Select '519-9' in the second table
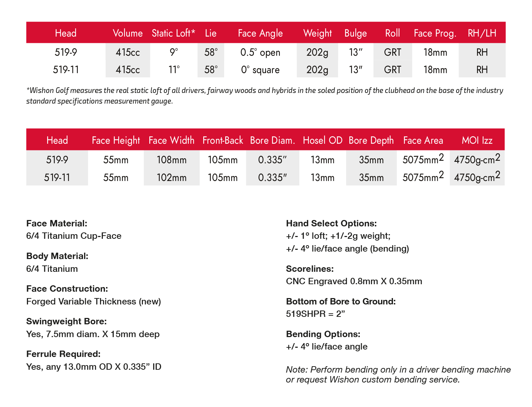Image resolution: width=532 pixels, height=407 pixels. pos(57,160)
